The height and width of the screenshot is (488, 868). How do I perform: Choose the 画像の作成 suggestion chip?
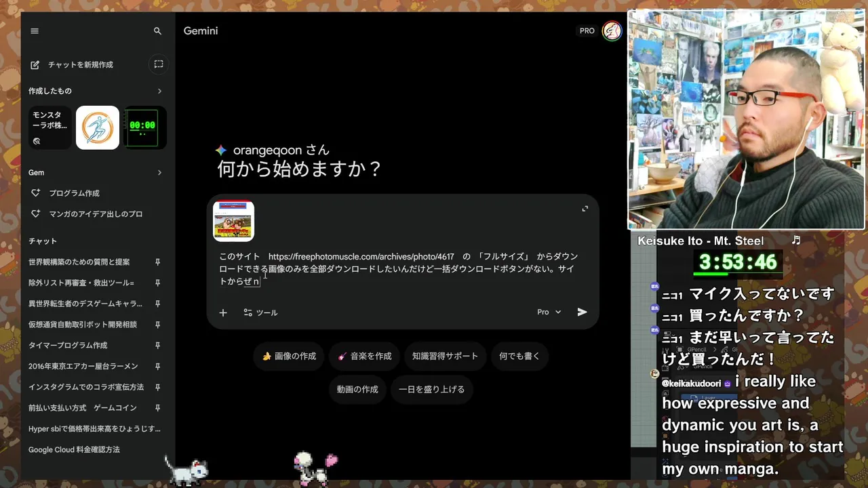point(289,356)
